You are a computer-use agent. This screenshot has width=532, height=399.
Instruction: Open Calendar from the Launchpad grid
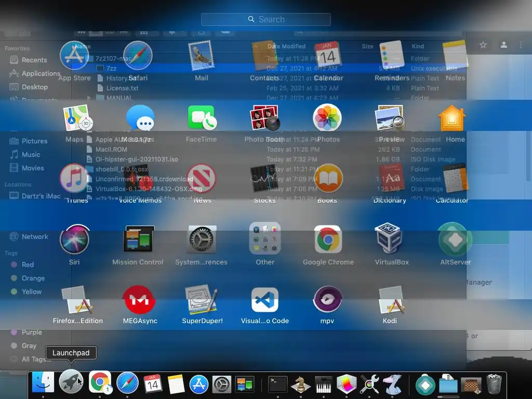[328, 56]
